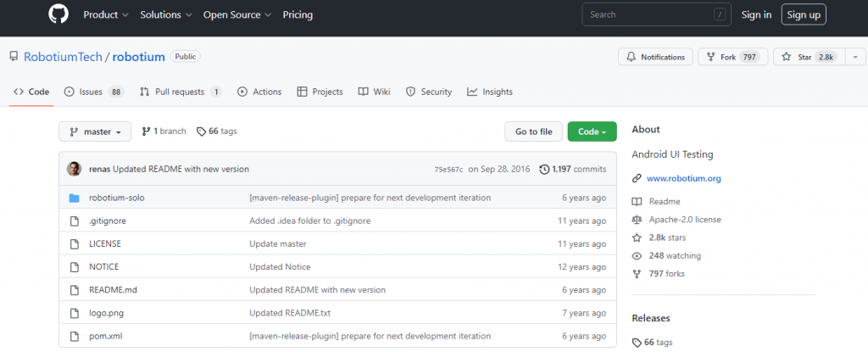Click the file icon next to README.md
The width and height of the screenshot is (868, 352).
75,290
